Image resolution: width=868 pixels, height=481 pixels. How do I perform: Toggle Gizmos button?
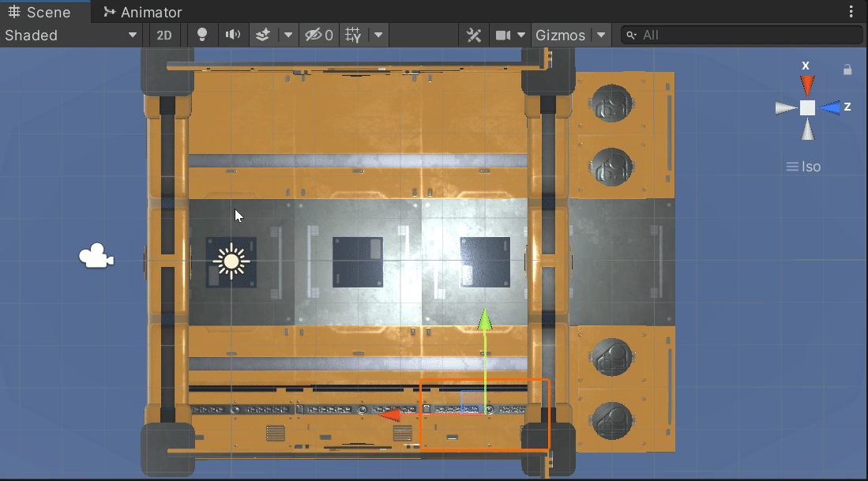click(x=560, y=36)
